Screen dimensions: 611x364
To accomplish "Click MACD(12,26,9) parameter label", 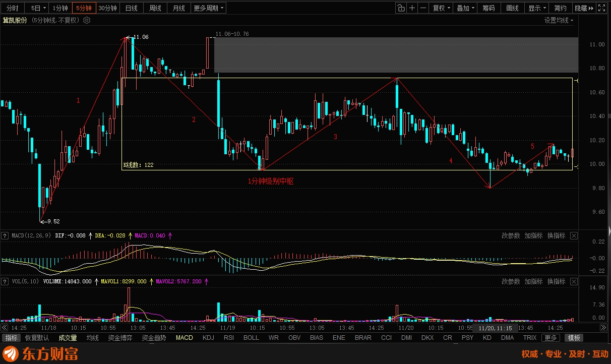I will click(x=32, y=235).
